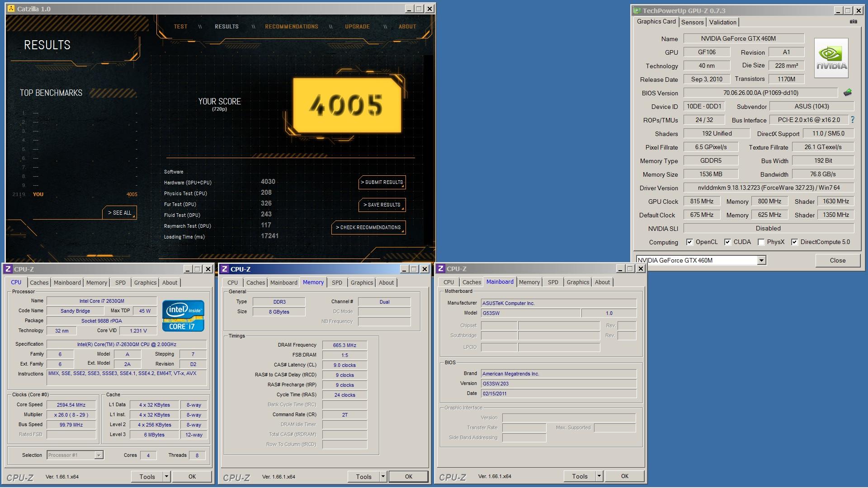Open the Mainboard tab in CPU-Z CPU window

pos(67,282)
